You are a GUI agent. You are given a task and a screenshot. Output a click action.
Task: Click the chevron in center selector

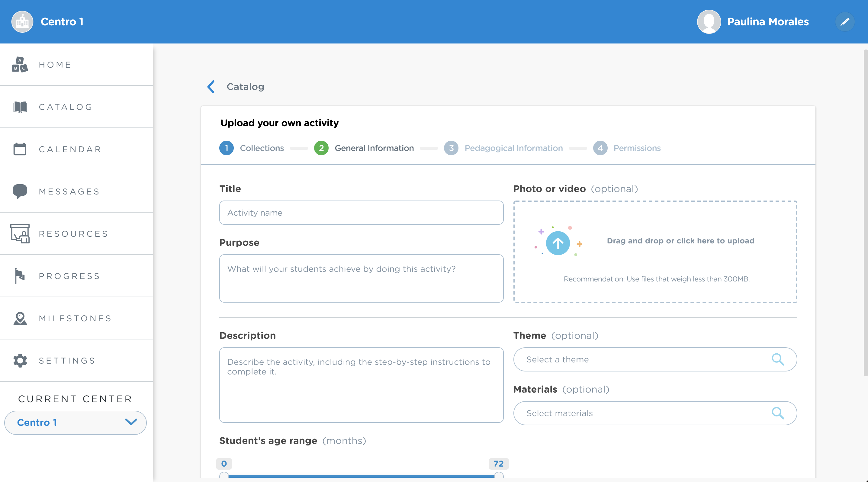(x=131, y=422)
